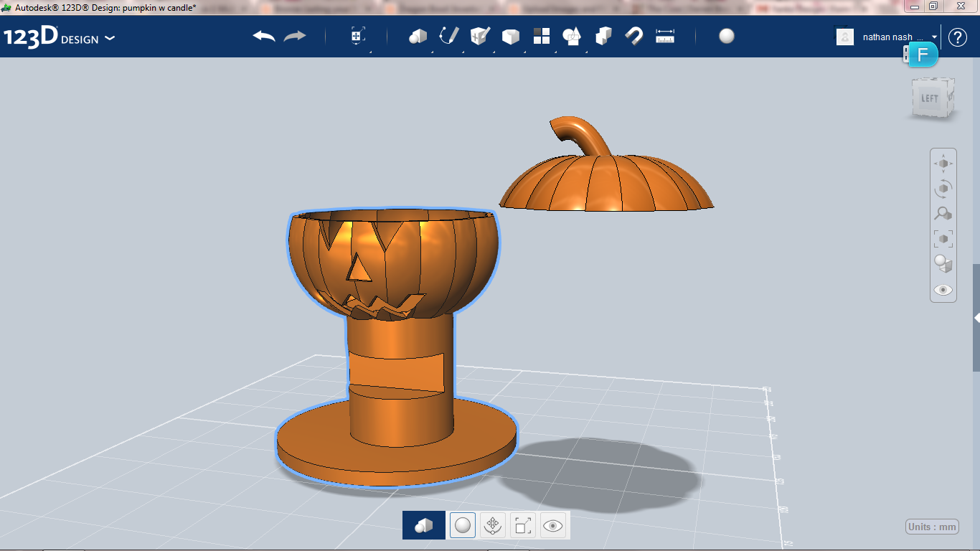The height and width of the screenshot is (551, 980).
Task: Open the view options on the Transform icon
Action: pyautogui.click(x=357, y=37)
